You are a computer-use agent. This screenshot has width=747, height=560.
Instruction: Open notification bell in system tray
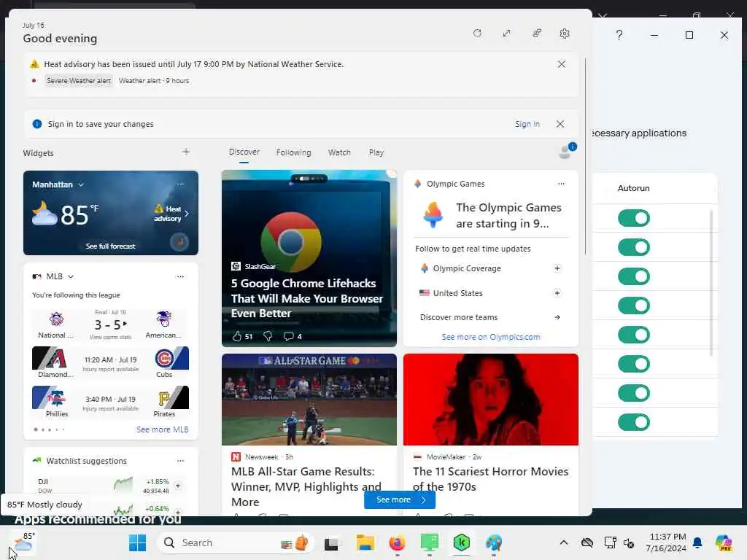click(697, 542)
